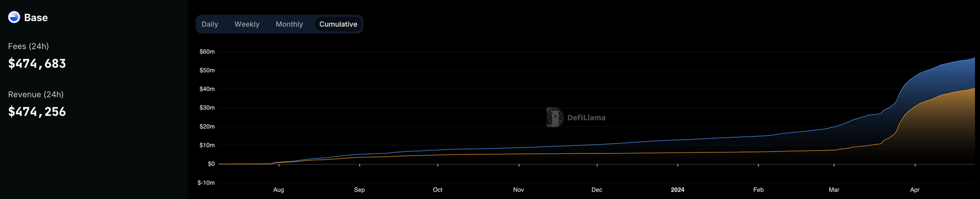
Task: Click the Oct marker on time axis
Action: (438, 190)
